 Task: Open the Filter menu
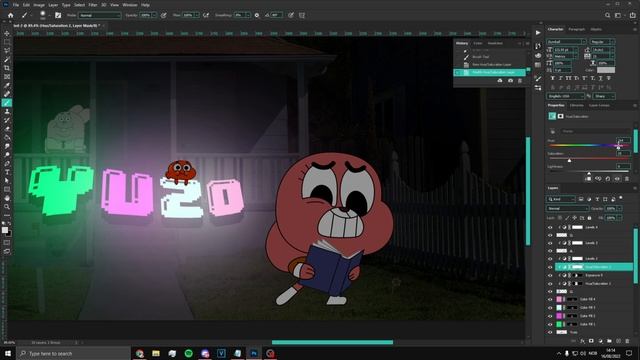93,5
